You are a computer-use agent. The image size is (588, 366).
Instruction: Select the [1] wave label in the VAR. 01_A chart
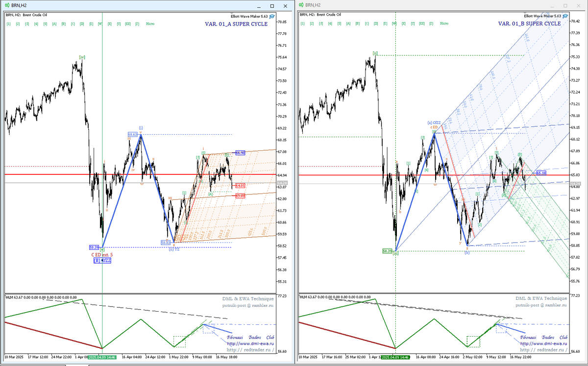(x=8, y=24)
